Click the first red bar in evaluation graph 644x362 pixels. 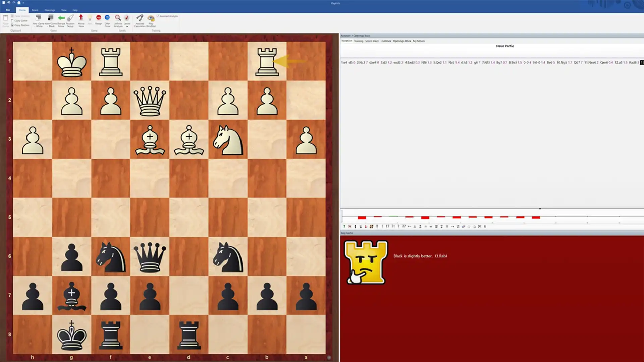(362, 218)
